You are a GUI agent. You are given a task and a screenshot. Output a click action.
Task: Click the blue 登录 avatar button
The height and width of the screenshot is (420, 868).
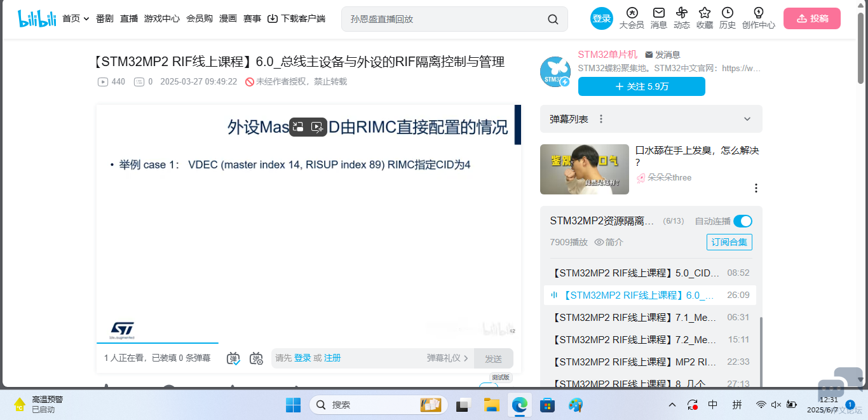click(601, 19)
